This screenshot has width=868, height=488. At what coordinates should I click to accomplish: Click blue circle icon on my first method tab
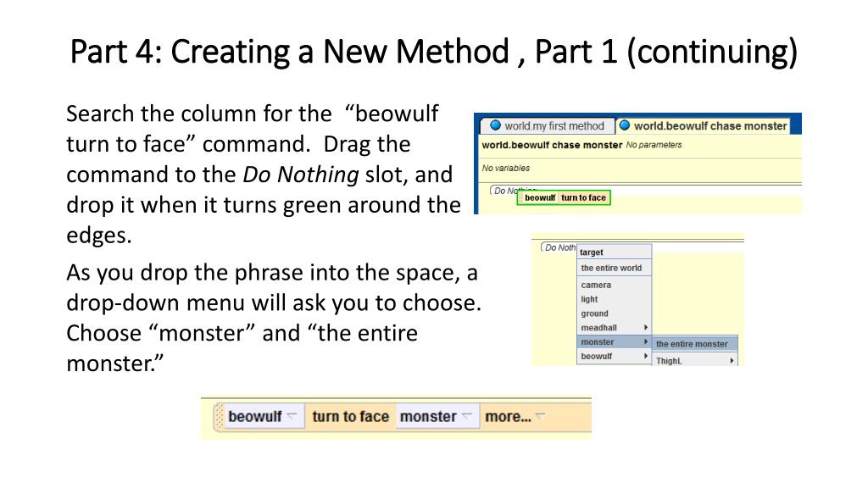tap(495, 125)
